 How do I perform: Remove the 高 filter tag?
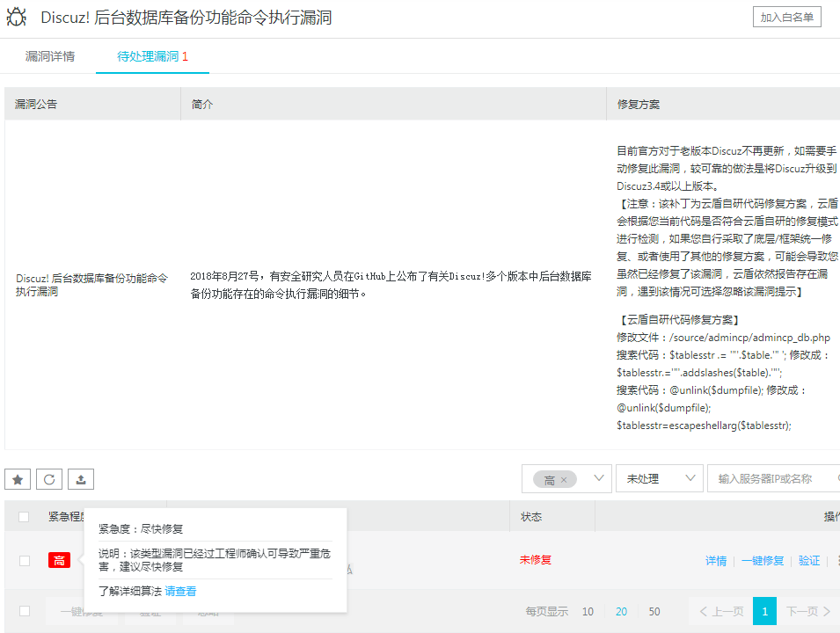pyautogui.click(x=564, y=480)
